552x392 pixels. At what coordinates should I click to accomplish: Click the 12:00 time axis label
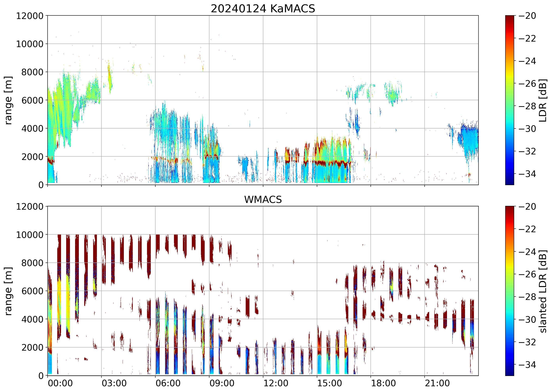[x=276, y=383]
